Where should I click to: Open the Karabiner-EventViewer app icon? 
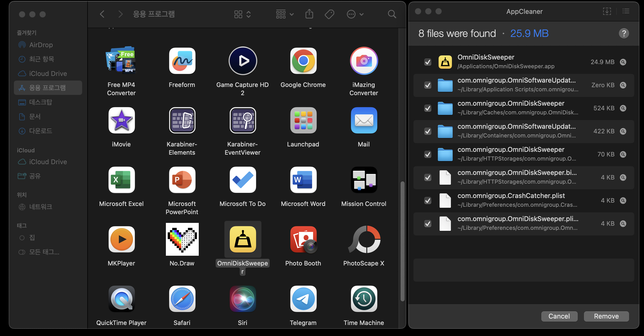(243, 121)
